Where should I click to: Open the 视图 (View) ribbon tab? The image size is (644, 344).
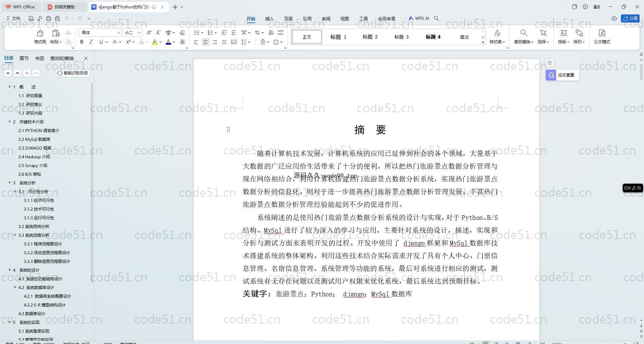point(345,19)
